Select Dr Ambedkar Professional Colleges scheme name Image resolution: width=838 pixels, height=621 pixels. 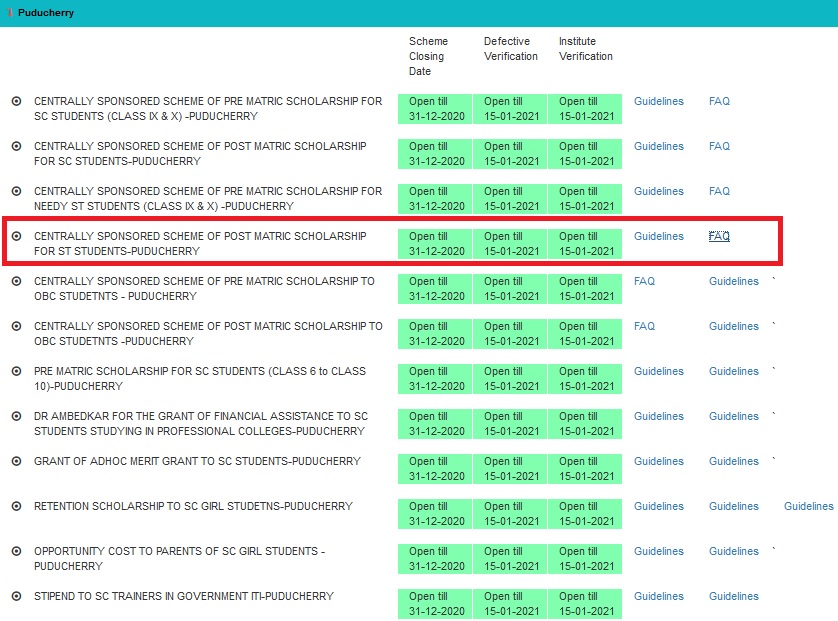(x=201, y=423)
